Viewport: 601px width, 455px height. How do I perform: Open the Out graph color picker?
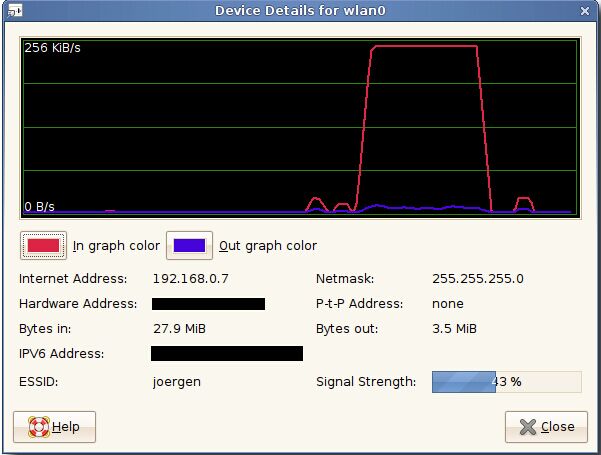189,245
